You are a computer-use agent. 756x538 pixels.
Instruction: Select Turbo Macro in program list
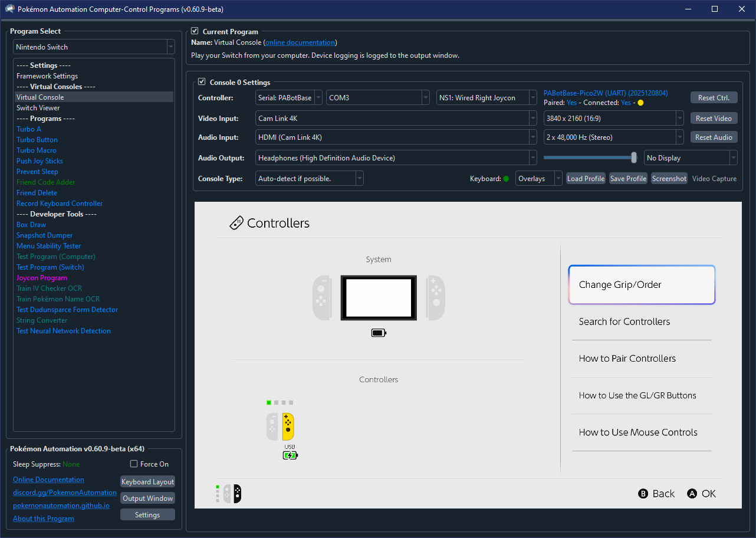click(37, 150)
